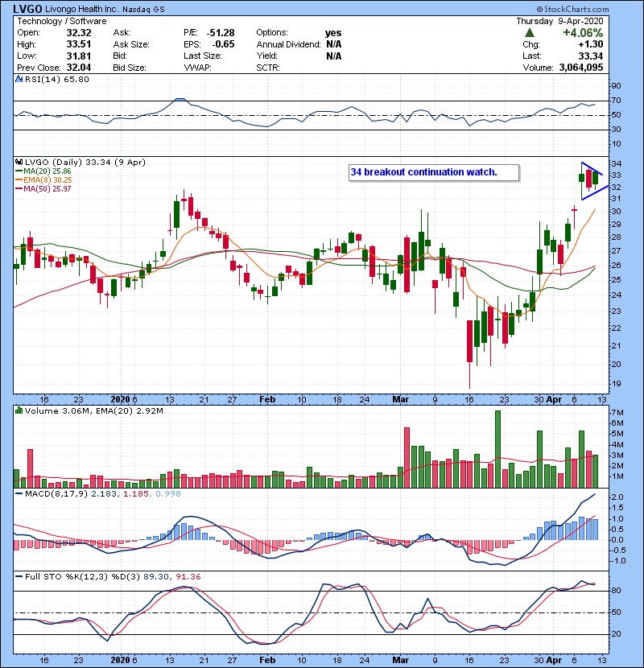Image resolution: width=644 pixels, height=668 pixels.
Task: Click the 7M tick on volume scale
Action: (x=617, y=413)
